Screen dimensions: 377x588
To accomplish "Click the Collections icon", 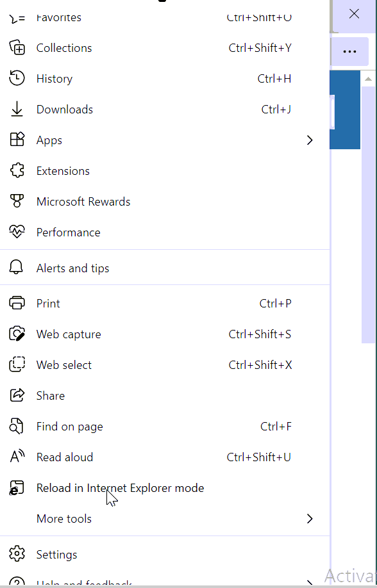I will (x=17, y=47).
